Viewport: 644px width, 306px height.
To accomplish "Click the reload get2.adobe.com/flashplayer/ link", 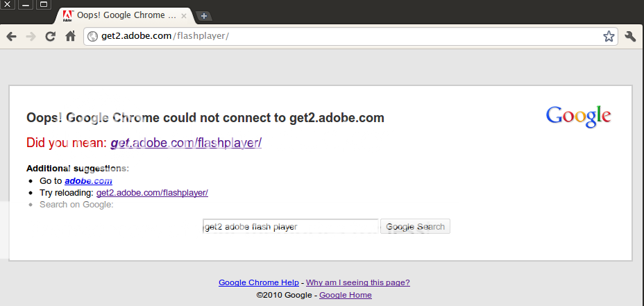I will [x=152, y=193].
